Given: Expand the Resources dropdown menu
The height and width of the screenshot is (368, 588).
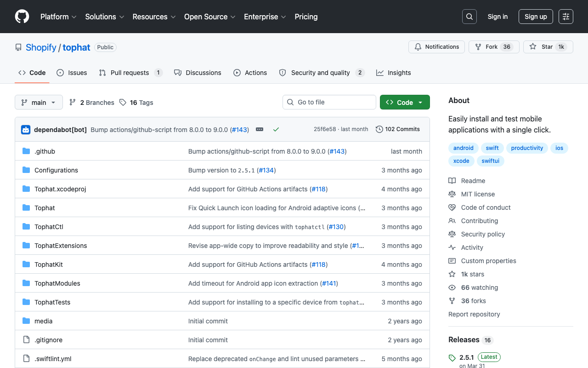Looking at the screenshot, I should (154, 17).
